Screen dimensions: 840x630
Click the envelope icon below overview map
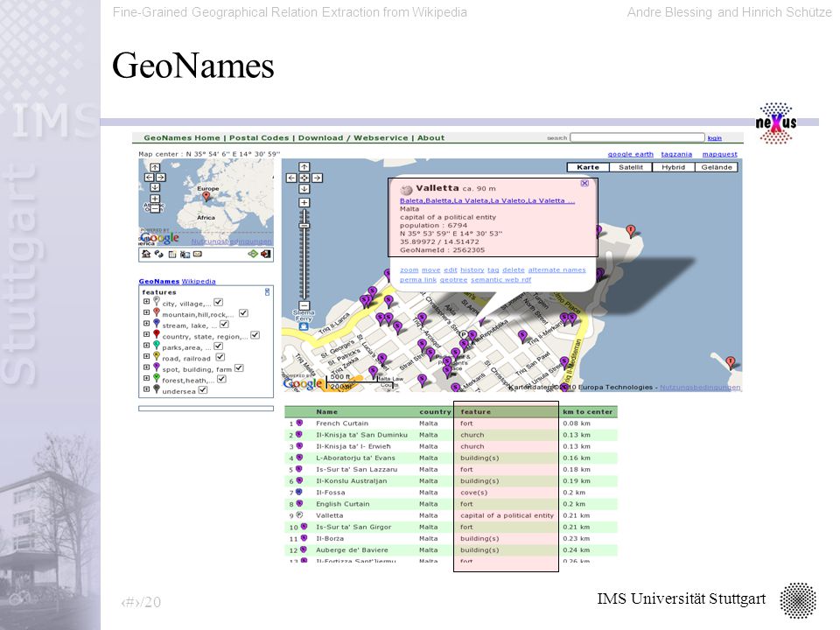[198, 254]
